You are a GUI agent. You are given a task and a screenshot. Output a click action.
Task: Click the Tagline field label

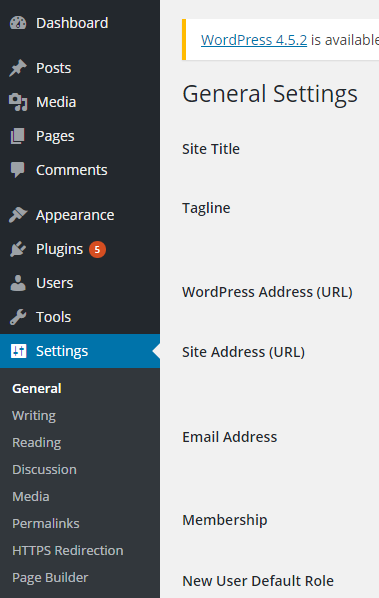[206, 208]
